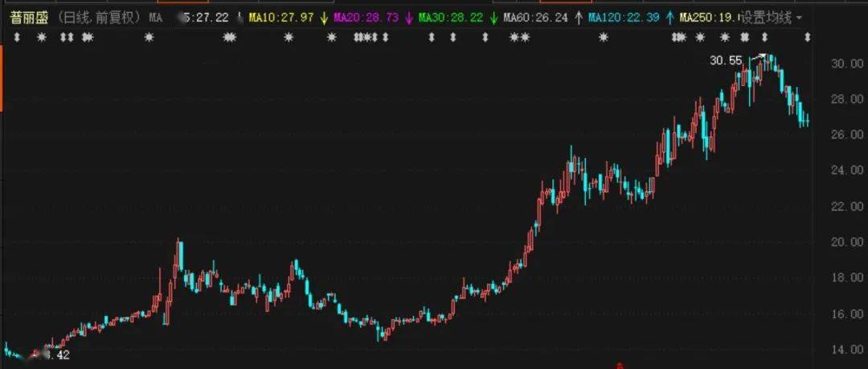Click the 30.00 price axis label
The height and width of the screenshot is (369, 868).
(849, 64)
